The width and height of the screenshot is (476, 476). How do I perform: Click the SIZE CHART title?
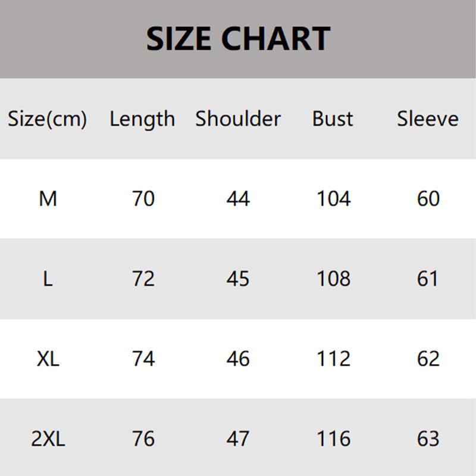[x=238, y=39]
